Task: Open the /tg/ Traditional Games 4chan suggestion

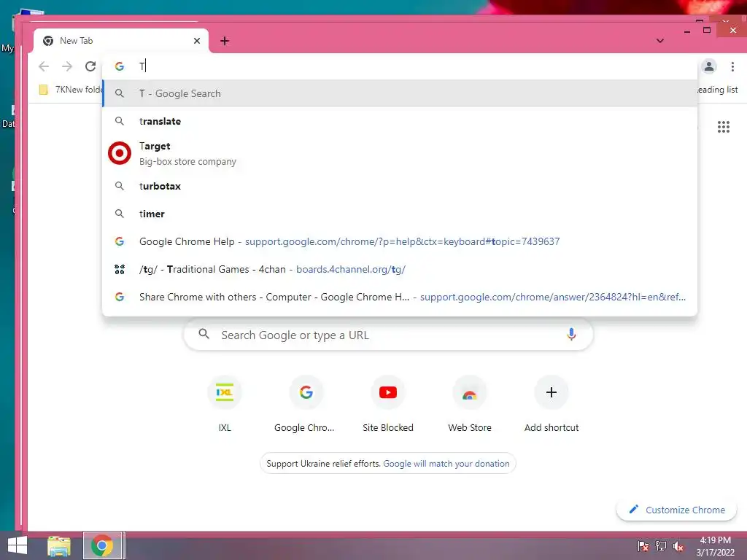Action: pos(400,269)
